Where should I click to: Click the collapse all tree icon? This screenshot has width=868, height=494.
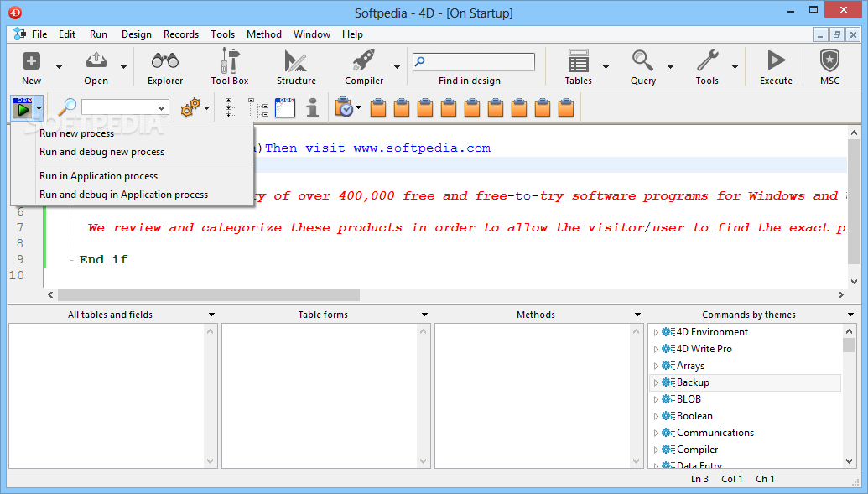[258, 107]
